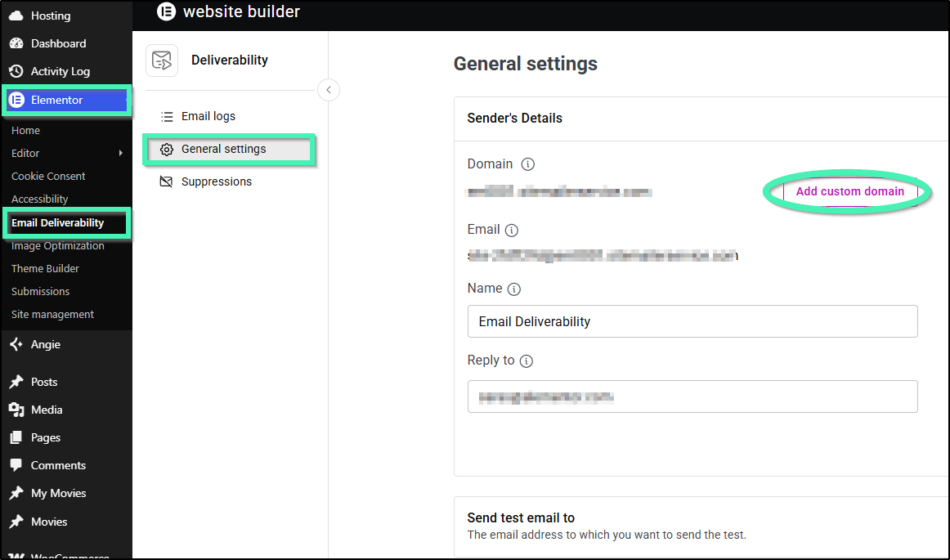Open Site management submenu item

point(52,315)
